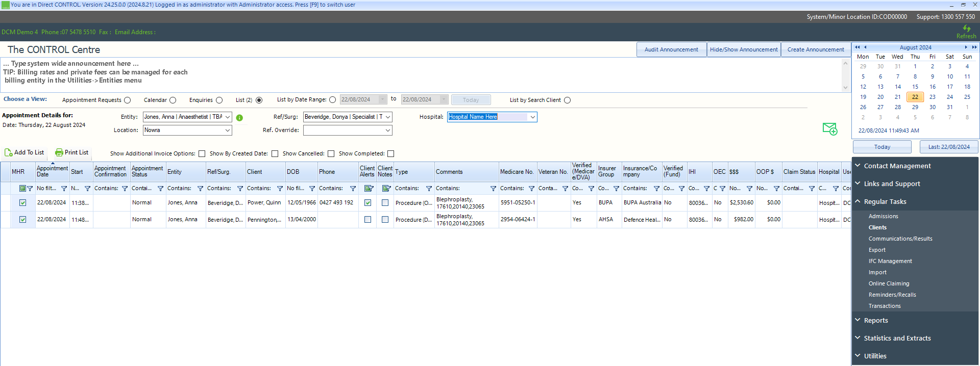
Task: Open the Ref/Surg. column filter icon
Action: 240,189
